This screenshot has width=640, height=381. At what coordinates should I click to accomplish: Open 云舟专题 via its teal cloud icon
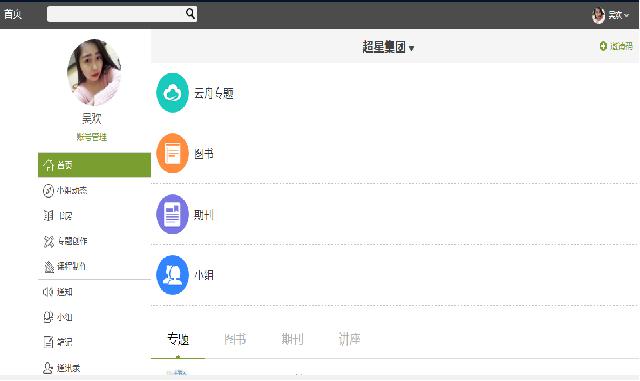(x=172, y=93)
